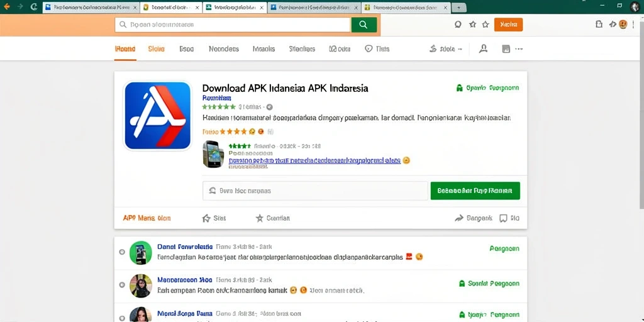The image size is (644, 322).
Task: Click the bookmark icon under app card
Action: click(x=503, y=218)
